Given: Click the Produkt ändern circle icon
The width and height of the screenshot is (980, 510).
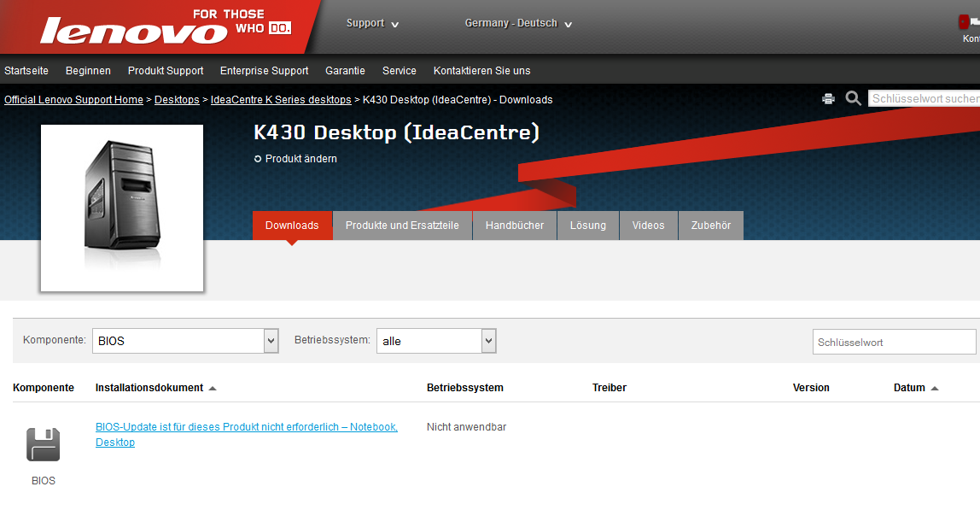Looking at the screenshot, I should click(258, 159).
